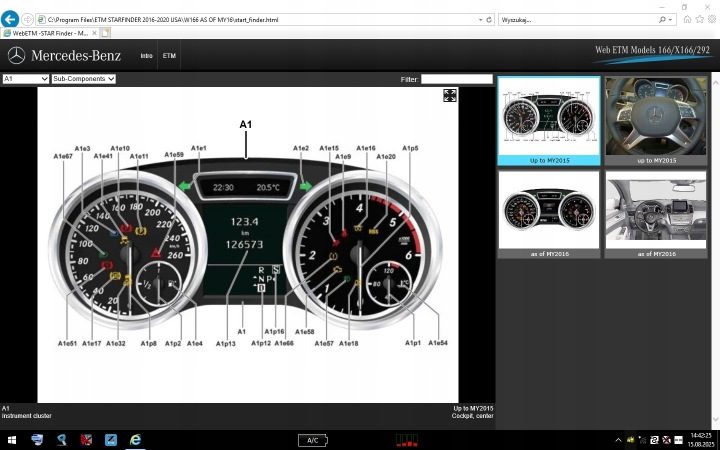Image resolution: width=720 pixels, height=450 pixels.
Task: Click the green right turn arrow indicator
Action: pyautogui.click(x=306, y=186)
